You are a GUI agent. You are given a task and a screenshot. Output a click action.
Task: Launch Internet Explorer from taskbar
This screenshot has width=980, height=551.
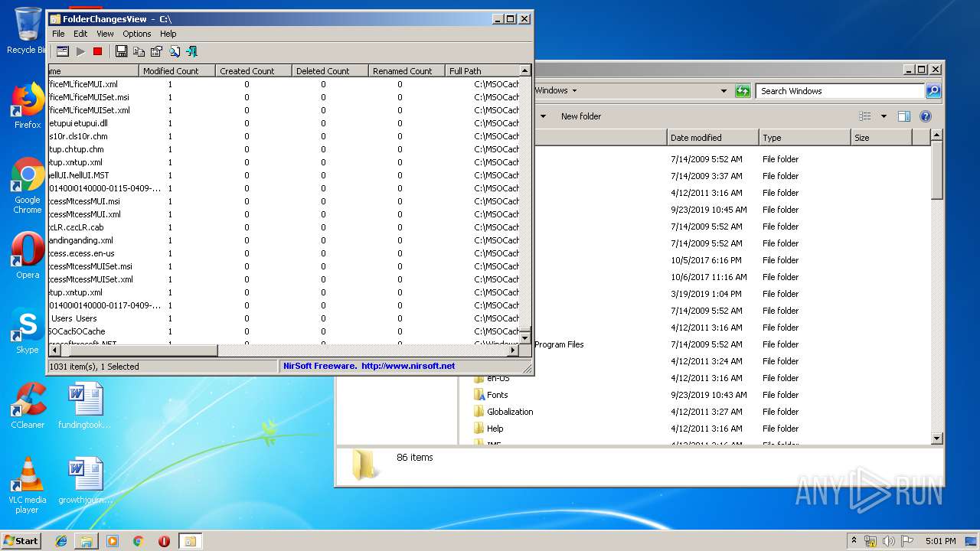(x=61, y=541)
